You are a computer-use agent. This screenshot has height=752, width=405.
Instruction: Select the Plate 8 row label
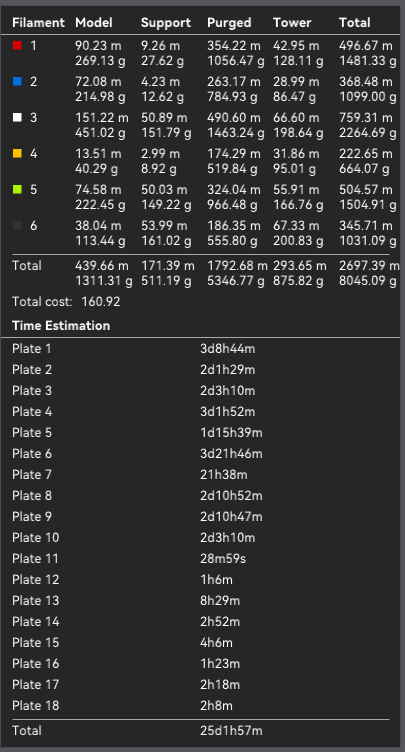point(32,495)
